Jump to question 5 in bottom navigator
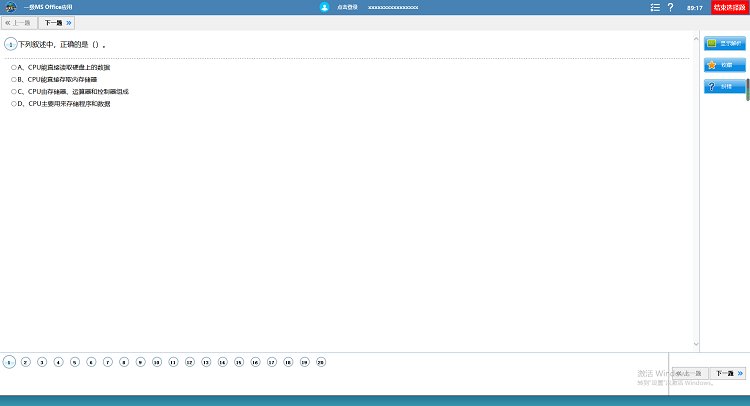 pyautogui.click(x=75, y=362)
